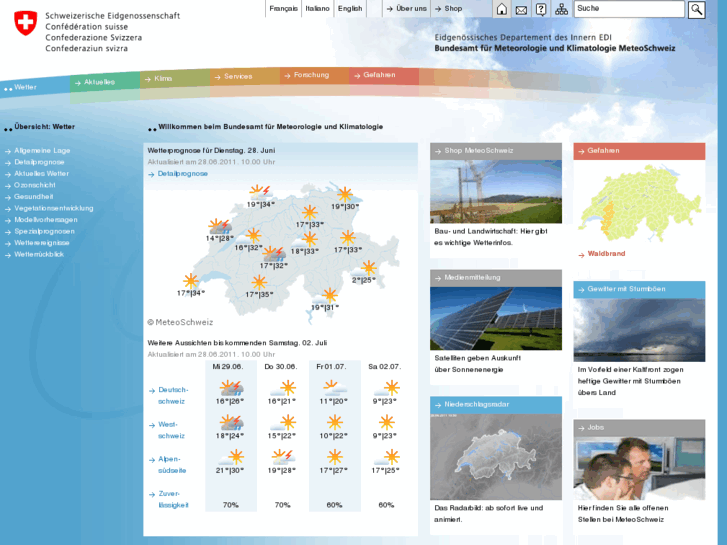Select the Services navigation tab
This screenshot has width=727, height=545.
pyautogui.click(x=244, y=76)
